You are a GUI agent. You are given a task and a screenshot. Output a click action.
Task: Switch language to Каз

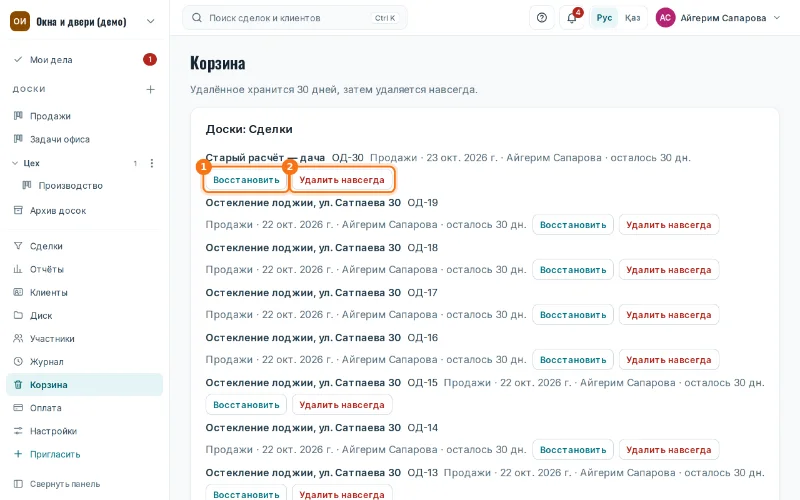pyautogui.click(x=633, y=18)
